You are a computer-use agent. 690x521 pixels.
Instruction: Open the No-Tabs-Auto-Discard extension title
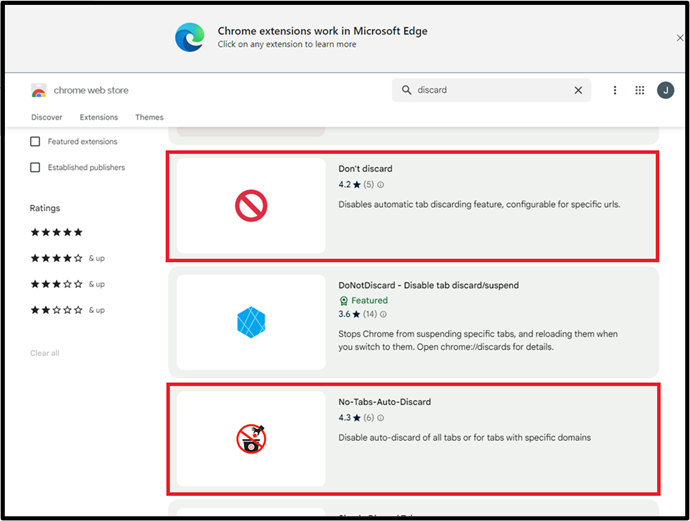(385, 402)
